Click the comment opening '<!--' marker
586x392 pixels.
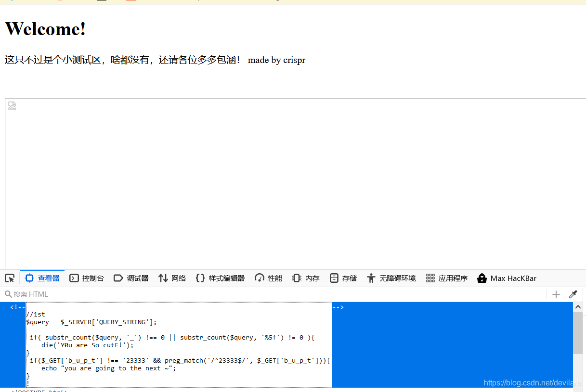(x=18, y=307)
